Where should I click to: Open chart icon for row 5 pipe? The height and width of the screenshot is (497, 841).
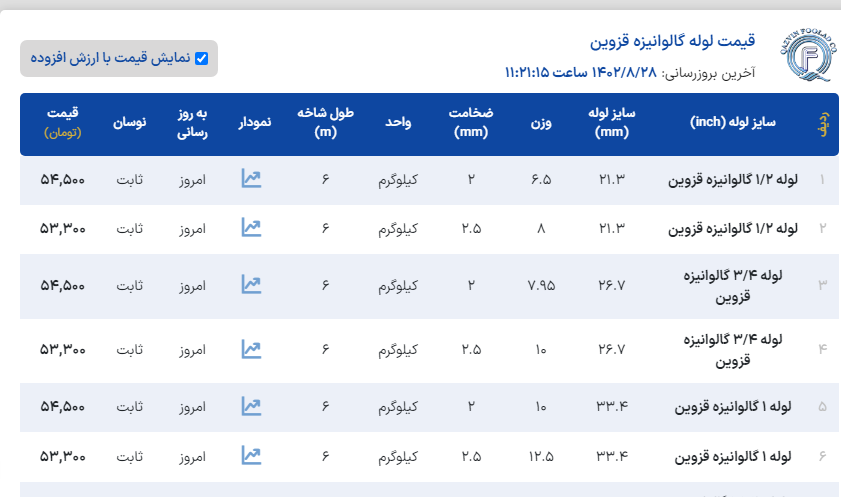point(251,407)
